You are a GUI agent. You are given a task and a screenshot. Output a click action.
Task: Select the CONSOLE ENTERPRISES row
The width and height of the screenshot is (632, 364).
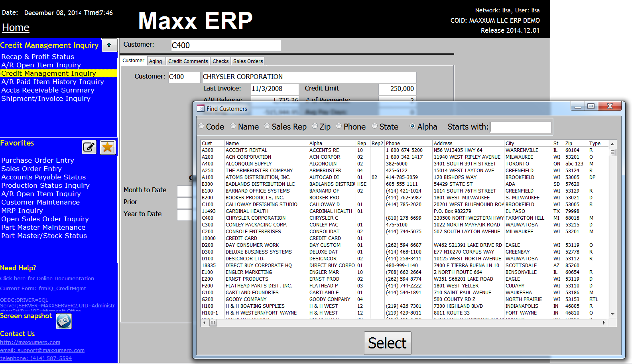(405, 232)
